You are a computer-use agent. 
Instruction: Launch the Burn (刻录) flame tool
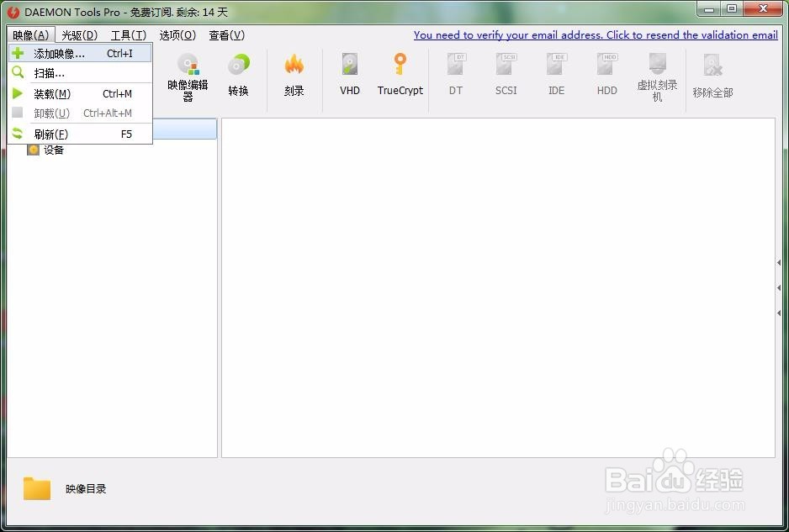point(294,76)
